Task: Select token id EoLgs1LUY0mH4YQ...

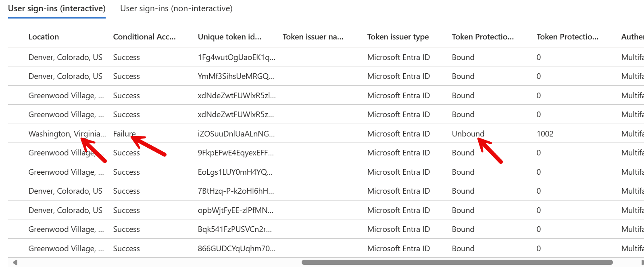Action: (x=235, y=172)
